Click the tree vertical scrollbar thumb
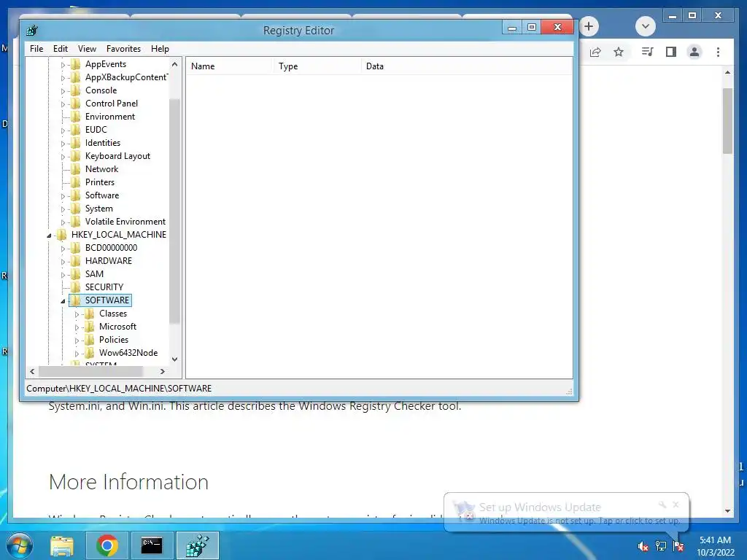 click(x=175, y=211)
